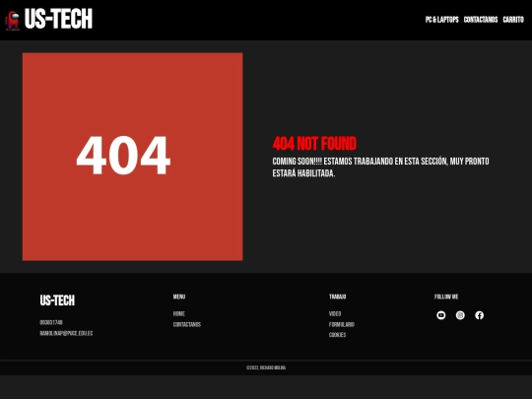This screenshot has height=399, width=532.
Task: Open the Cookies footer link
Action: click(x=337, y=335)
